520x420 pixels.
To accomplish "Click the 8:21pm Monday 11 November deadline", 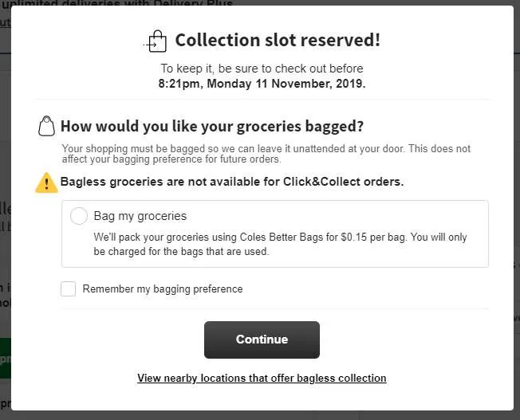I will pyautogui.click(x=262, y=83).
